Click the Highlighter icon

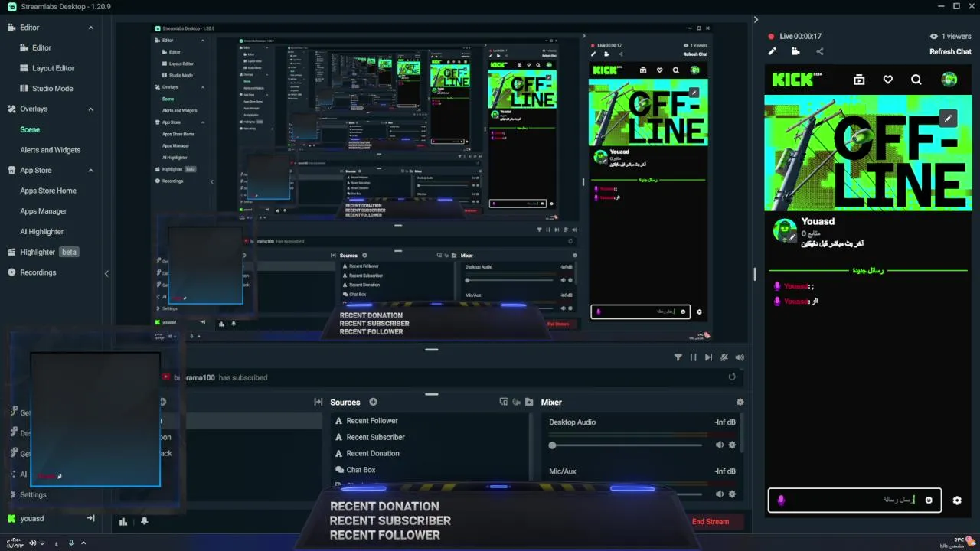[x=11, y=252]
